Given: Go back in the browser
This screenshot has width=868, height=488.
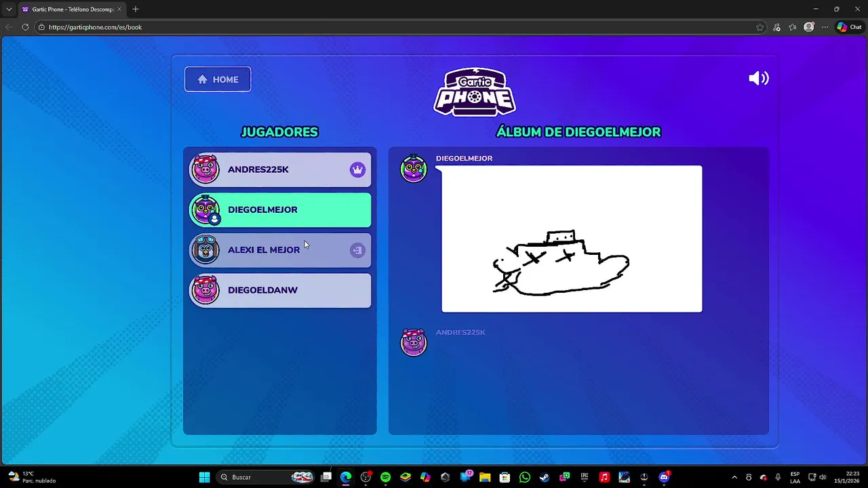Looking at the screenshot, I should point(9,27).
